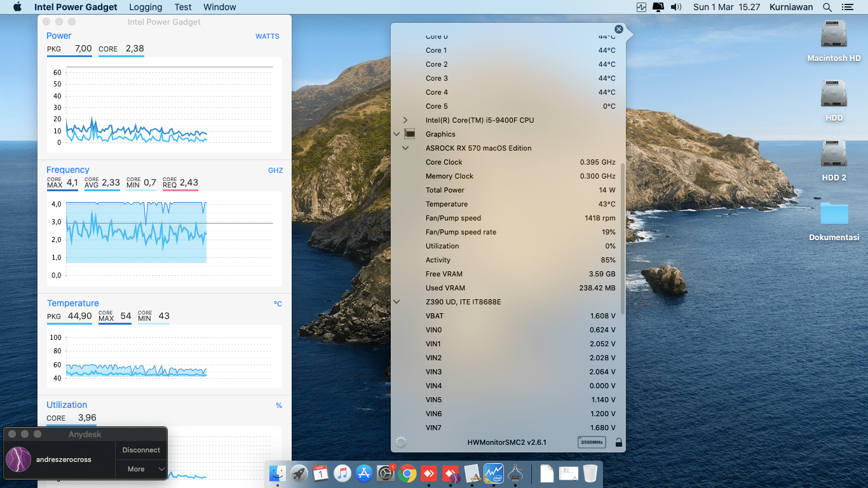Viewport: 868px width, 488px height.
Task: Collapse the ASROCK RX 570 macOS Edition group
Action: tap(405, 148)
